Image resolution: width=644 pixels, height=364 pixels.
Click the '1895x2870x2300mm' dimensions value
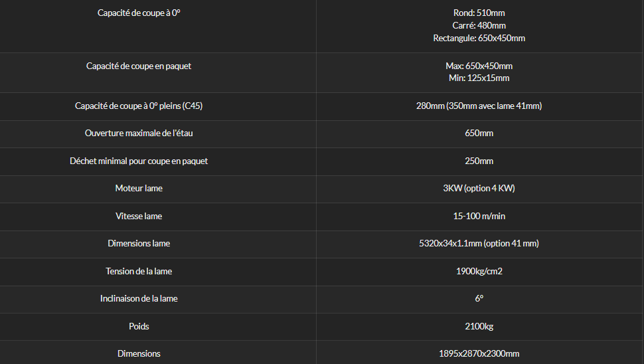479,353
